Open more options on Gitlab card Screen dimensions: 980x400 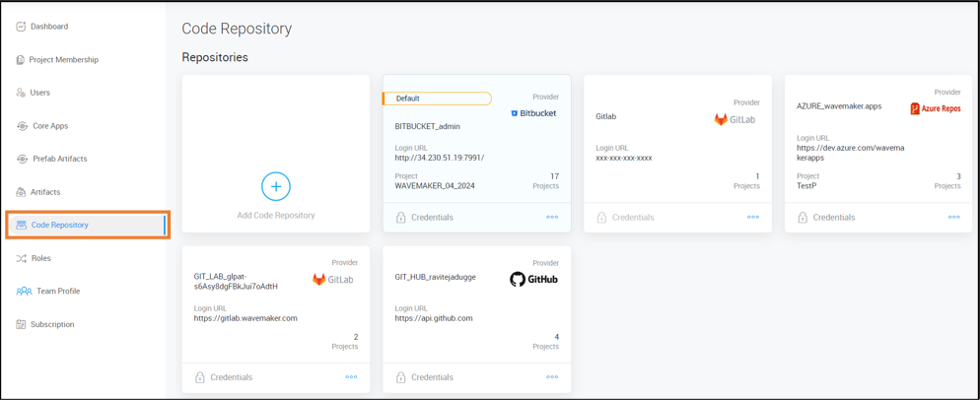tap(753, 218)
